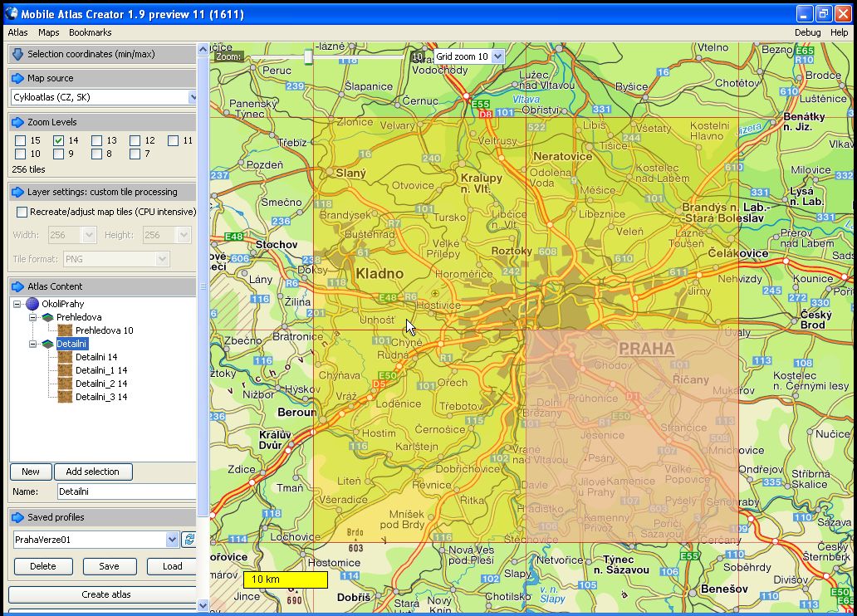Click the Atlas Content panel arrow icon
The width and height of the screenshot is (857, 616).
pyautogui.click(x=17, y=286)
